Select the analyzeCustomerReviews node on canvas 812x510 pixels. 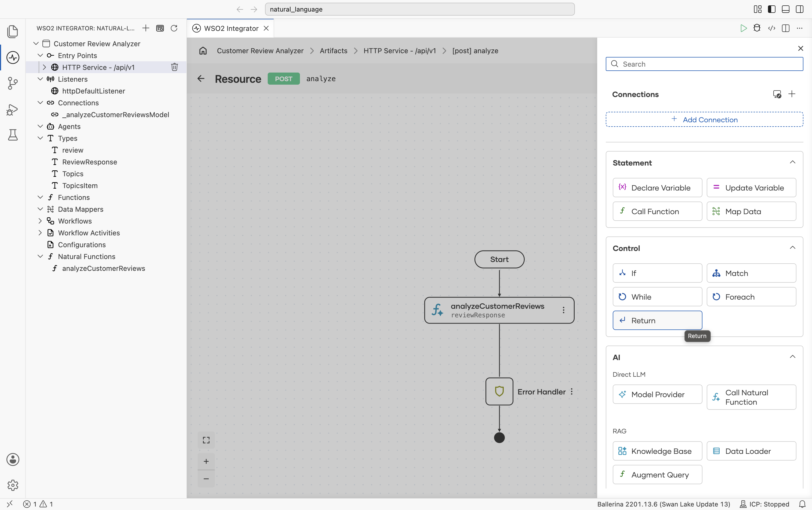point(499,310)
